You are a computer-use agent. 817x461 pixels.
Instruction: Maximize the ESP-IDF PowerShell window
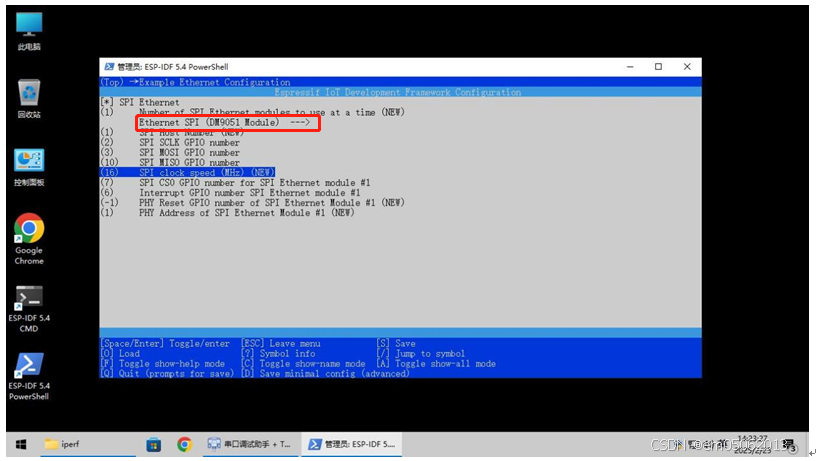659,67
